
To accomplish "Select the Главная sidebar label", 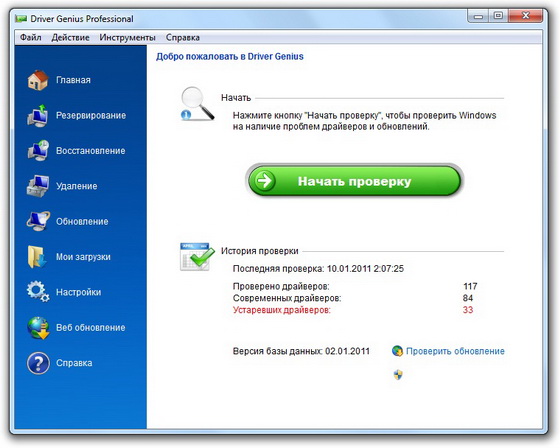I will tap(73, 80).
